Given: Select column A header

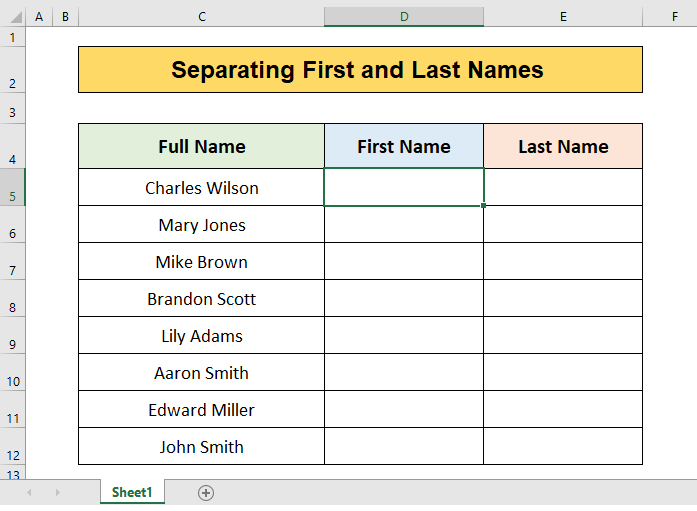Looking at the screenshot, I should point(38,17).
